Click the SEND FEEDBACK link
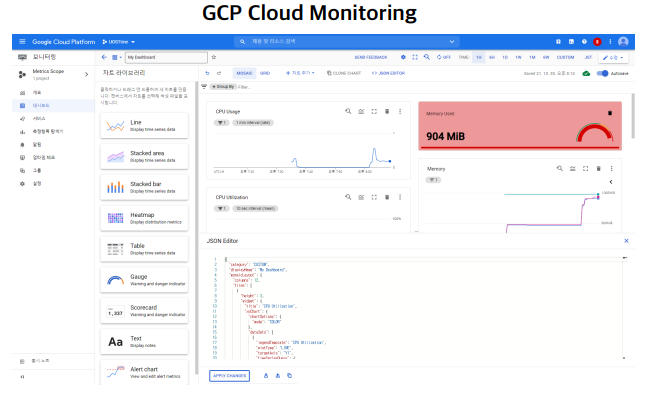This screenshot has width=646, height=395. point(371,57)
